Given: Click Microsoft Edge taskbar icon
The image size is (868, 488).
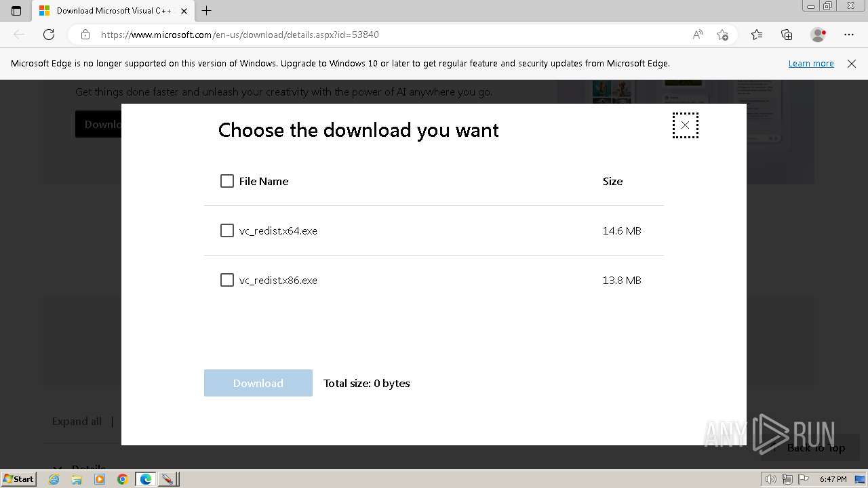Looking at the screenshot, I should point(146,479).
